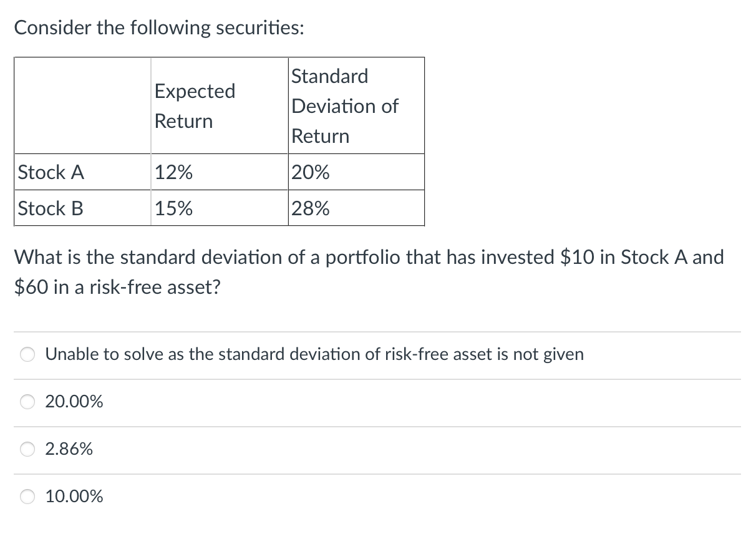Image resolution: width=756 pixels, height=539 pixels.
Task: Click the question text mentioning $10 in Stock A
Action: pos(369,257)
